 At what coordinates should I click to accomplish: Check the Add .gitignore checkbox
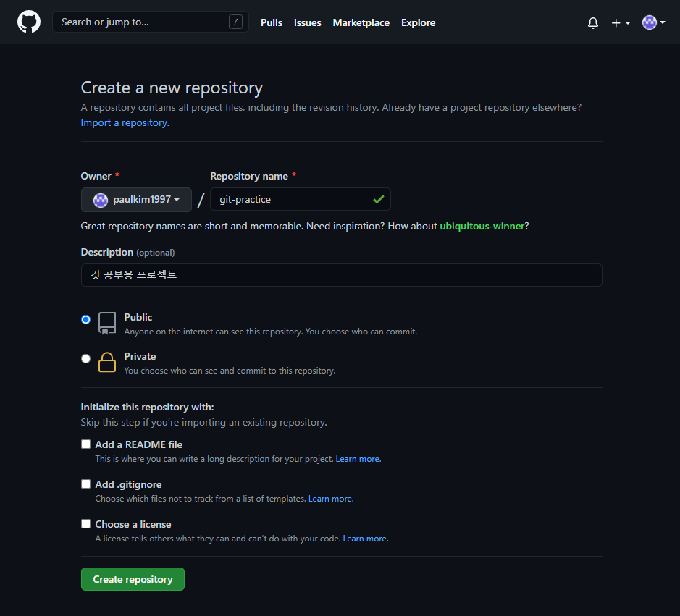pos(86,484)
